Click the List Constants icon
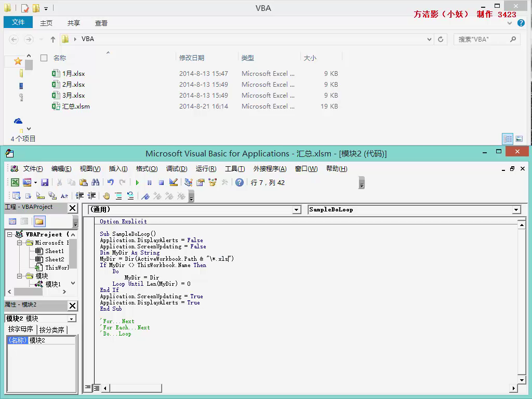The height and width of the screenshot is (399, 532). pos(28,196)
